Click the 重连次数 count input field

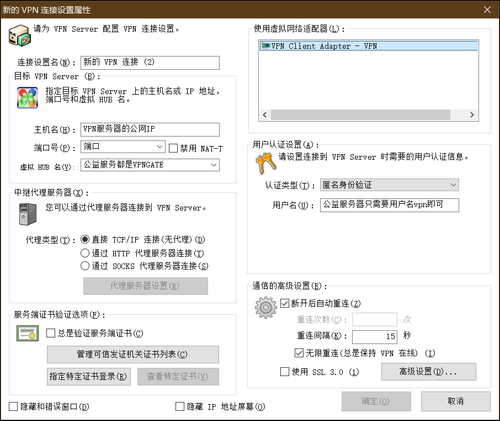pos(375,319)
